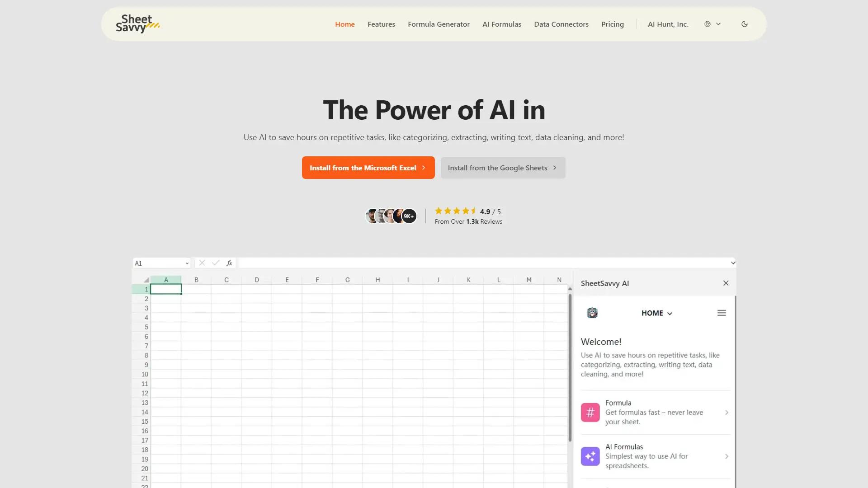Toggle dark mode with the moon icon

click(x=744, y=24)
